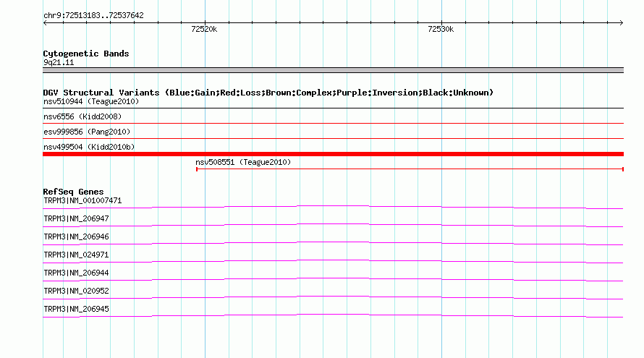Open transcript TRPM3|NM_206944
This screenshot has height=358, width=644.
pos(77,273)
